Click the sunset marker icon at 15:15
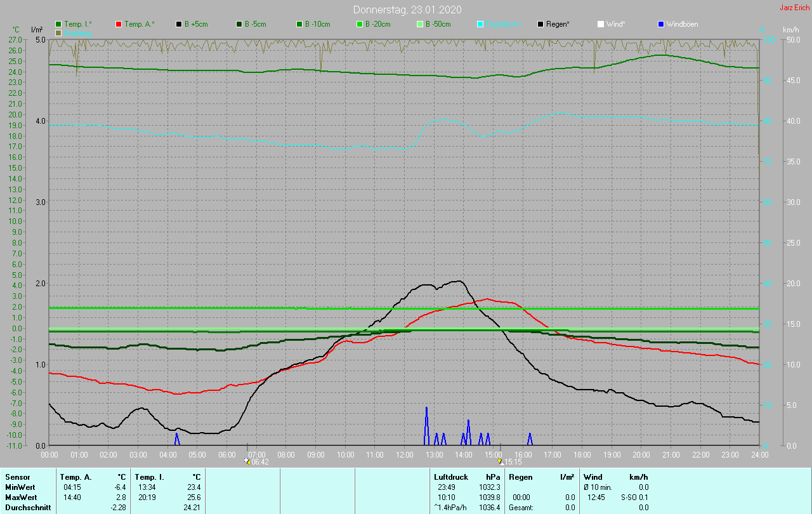Viewport: 812px width, 514px height. pyautogui.click(x=501, y=461)
